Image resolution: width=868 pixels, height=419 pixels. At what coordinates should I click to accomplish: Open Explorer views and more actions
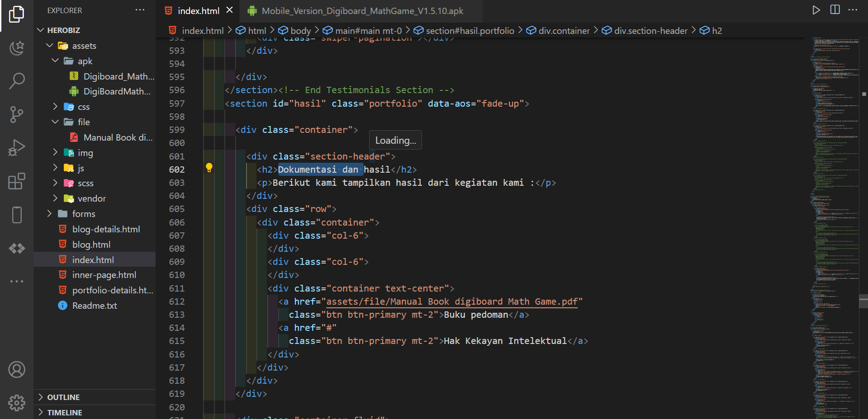point(140,10)
